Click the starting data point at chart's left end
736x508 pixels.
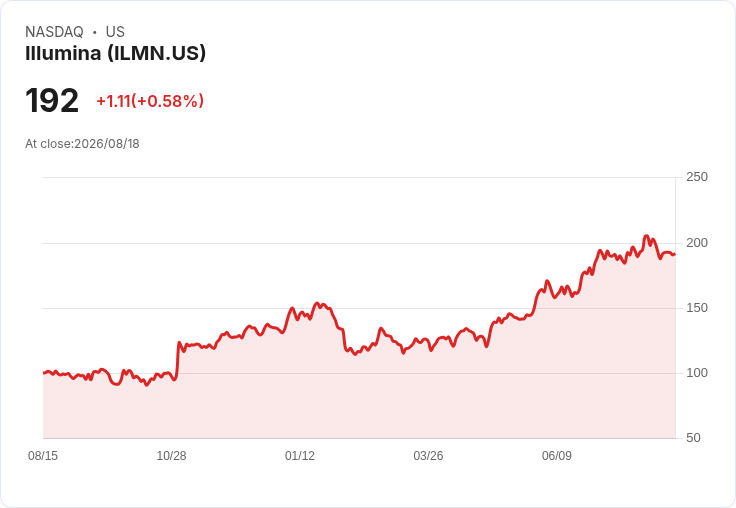click(44, 373)
